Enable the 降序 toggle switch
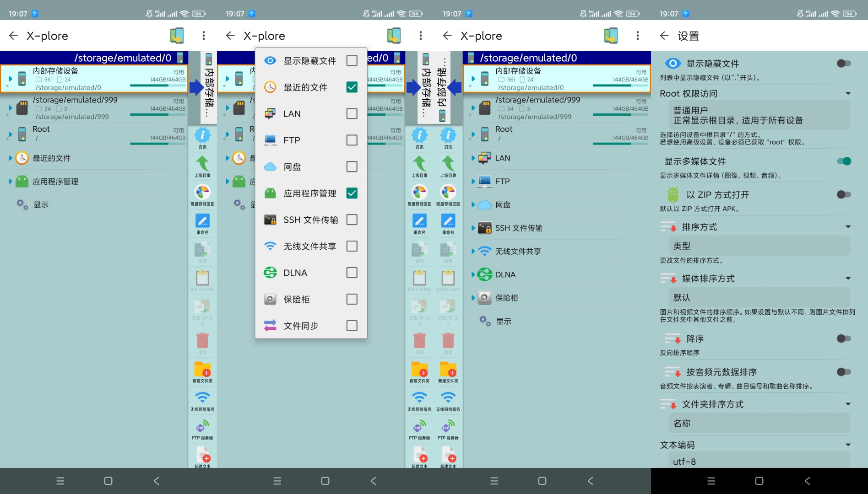The width and height of the screenshot is (868, 494). coord(843,338)
